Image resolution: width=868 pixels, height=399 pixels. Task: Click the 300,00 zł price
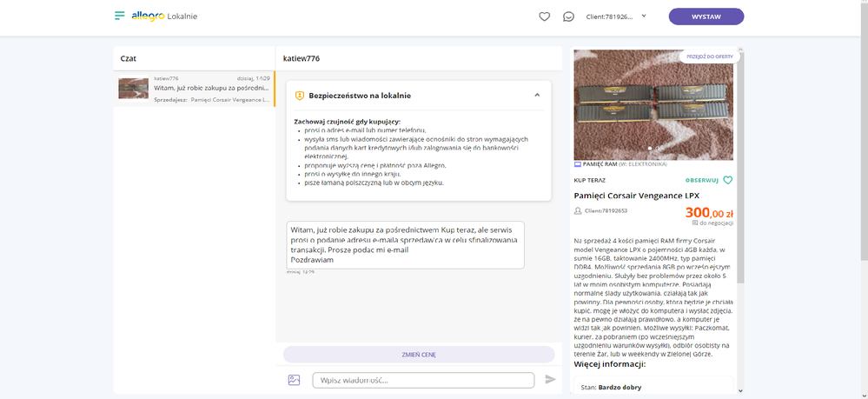(709, 213)
